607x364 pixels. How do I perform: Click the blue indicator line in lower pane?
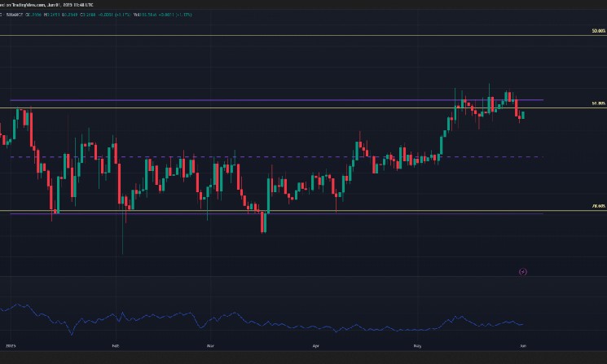pos(262,322)
